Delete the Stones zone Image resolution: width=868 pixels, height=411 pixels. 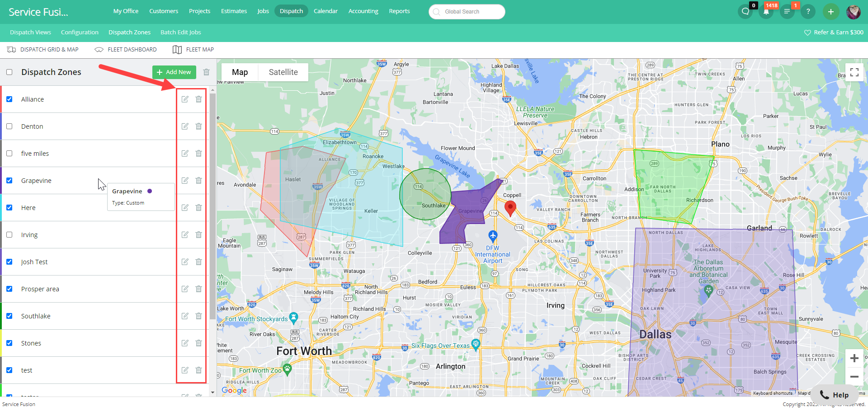click(x=198, y=343)
